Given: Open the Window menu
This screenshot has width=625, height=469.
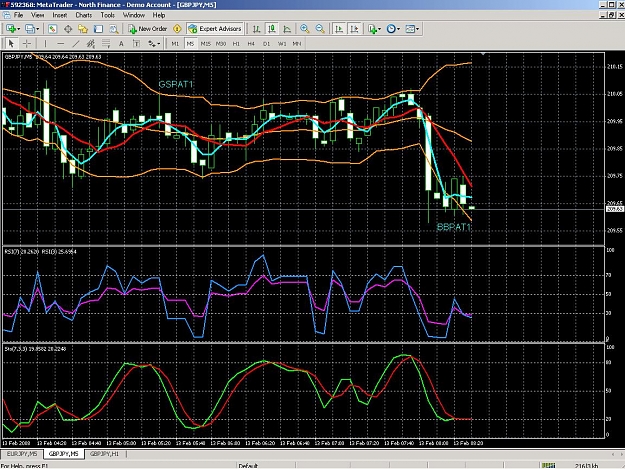Looking at the screenshot, I should pyautogui.click(x=134, y=15).
